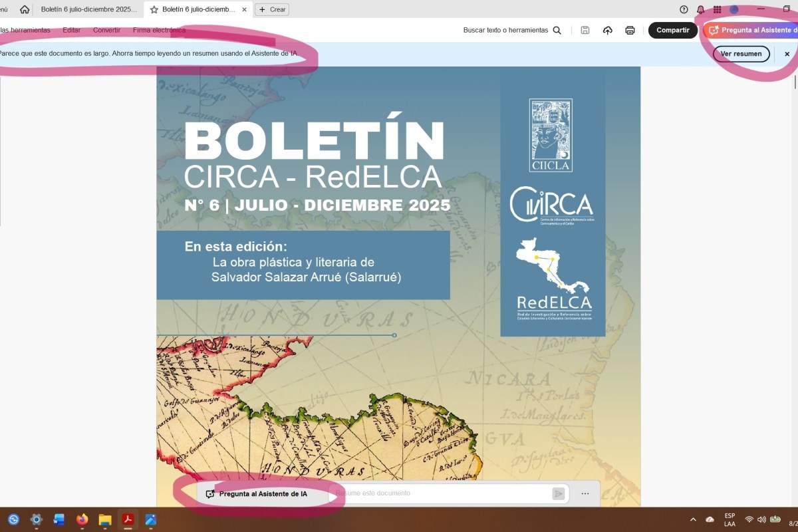Open the Editar menu

click(x=71, y=30)
